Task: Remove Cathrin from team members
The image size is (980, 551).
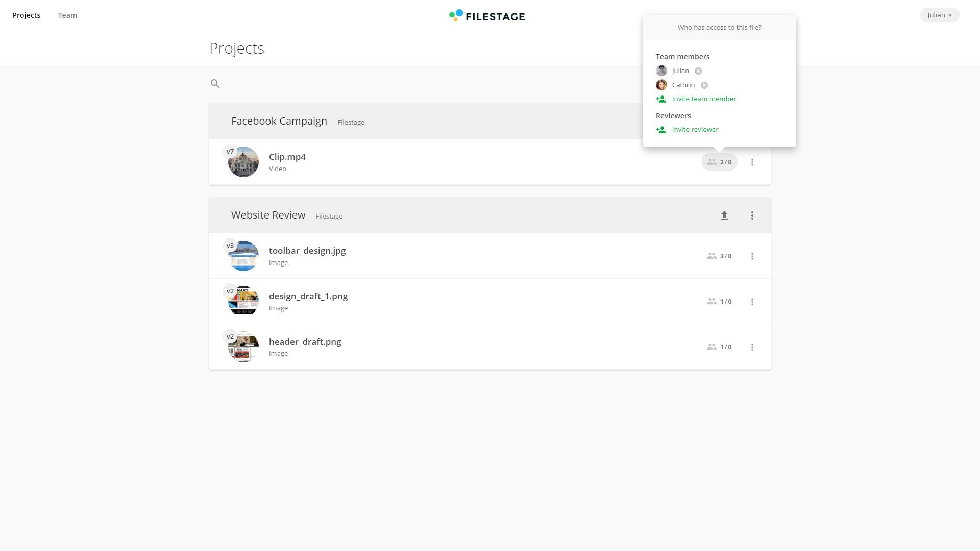Action: [705, 85]
